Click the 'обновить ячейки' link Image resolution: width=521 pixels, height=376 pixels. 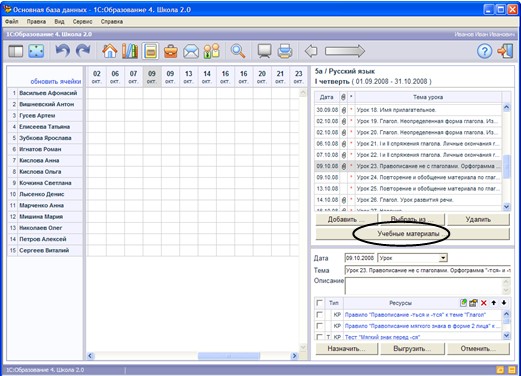tap(56, 81)
